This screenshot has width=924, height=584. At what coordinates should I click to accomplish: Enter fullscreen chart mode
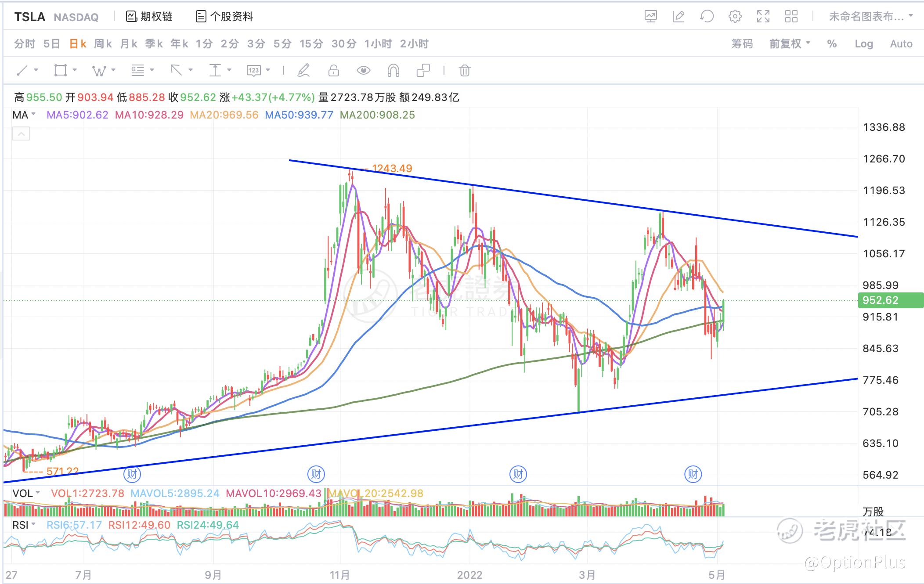point(763,17)
